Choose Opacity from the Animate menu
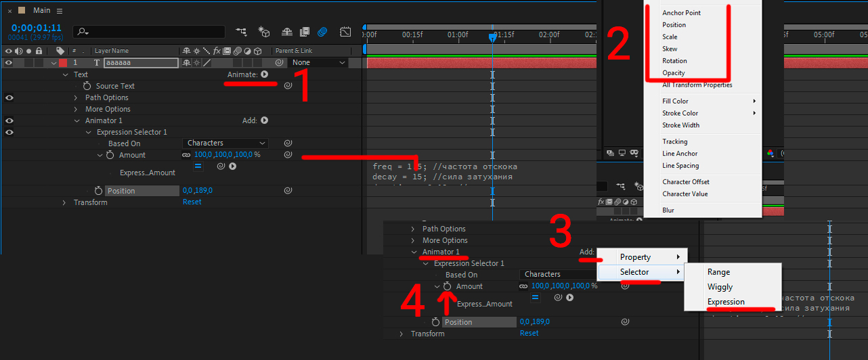The image size is (868, 360). pos(674,73)
